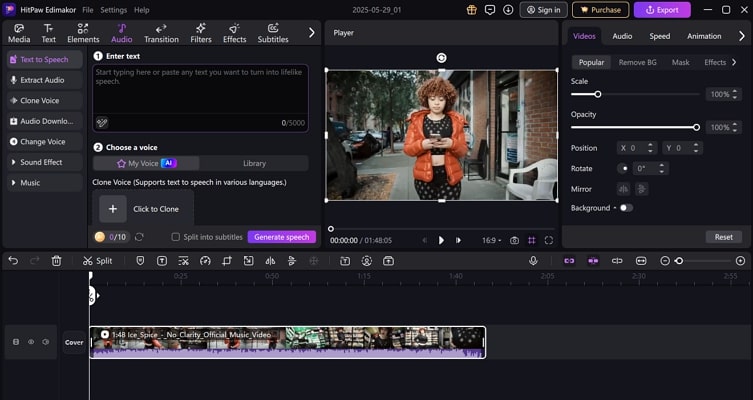Open the Text panel
This screenshot has height=400, width=753.
click(48, 33)
